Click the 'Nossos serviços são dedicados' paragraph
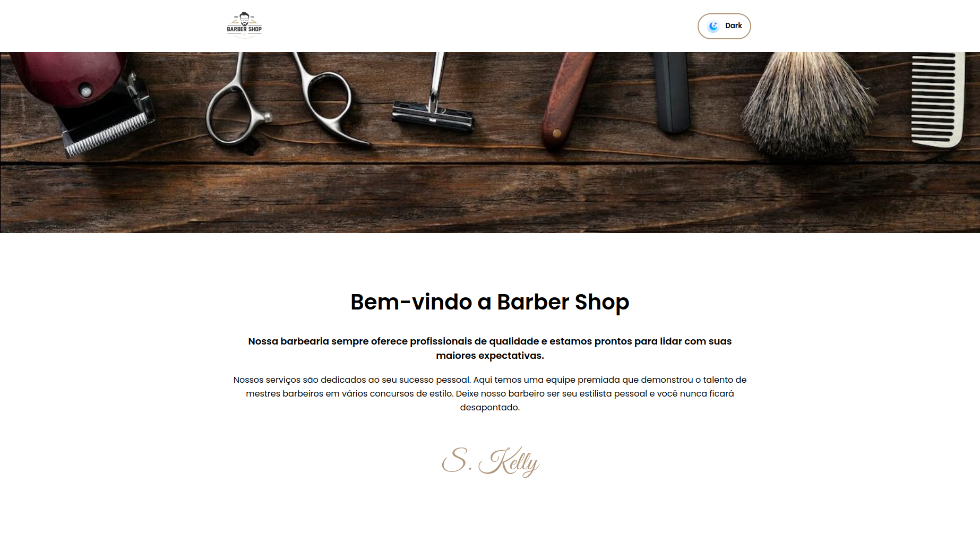The height and width of the screenshot is (533, 980). click(490, 393)
